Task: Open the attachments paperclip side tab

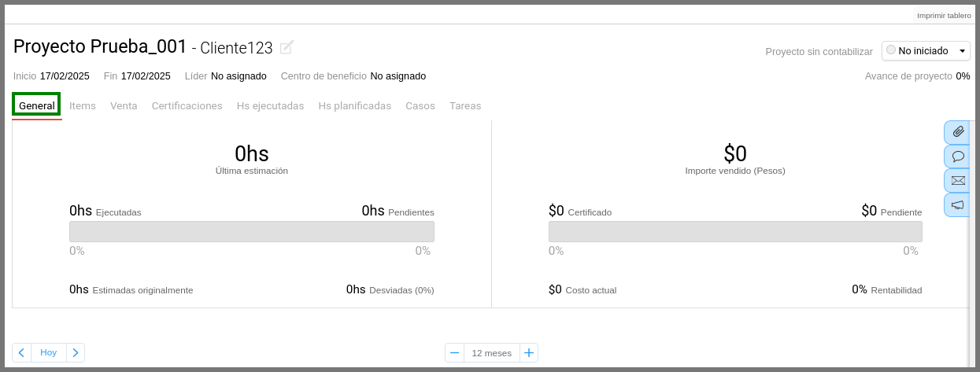Action: point(957,132)
